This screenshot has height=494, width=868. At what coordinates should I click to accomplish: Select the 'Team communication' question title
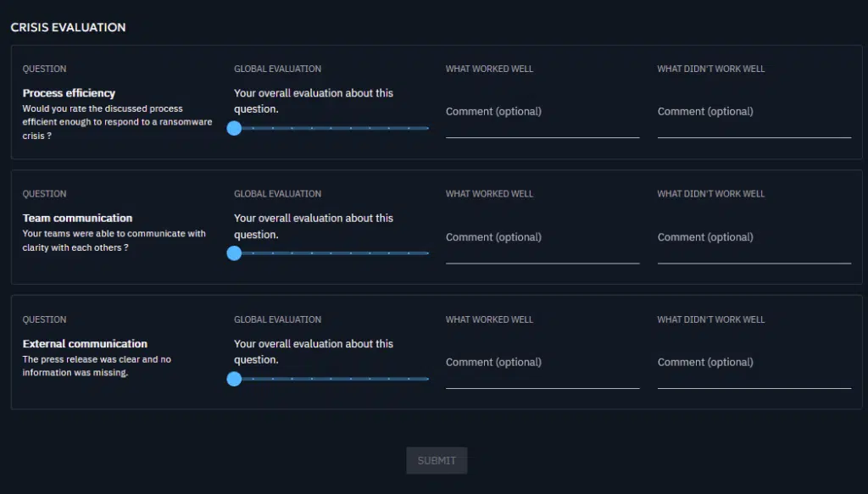(x=77, y=219)
